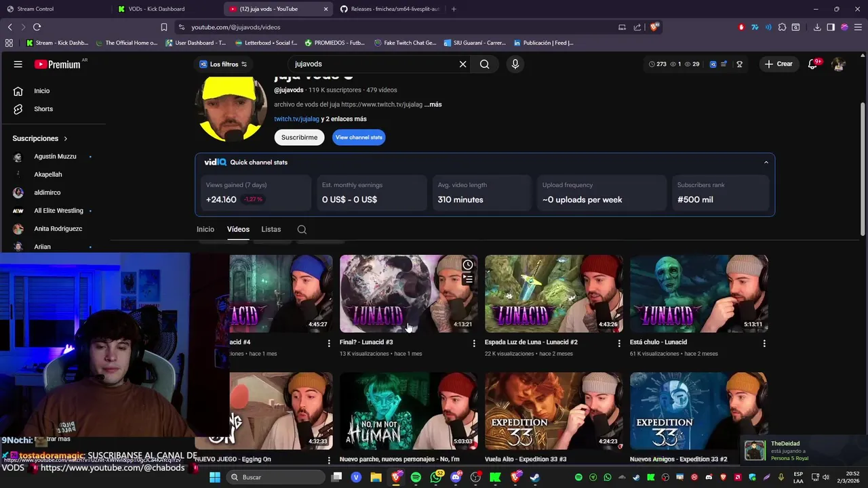Switch to VODs - Kick Dashboard tab
This screenshot has height=488, width=868.
[x=166, y=9]
